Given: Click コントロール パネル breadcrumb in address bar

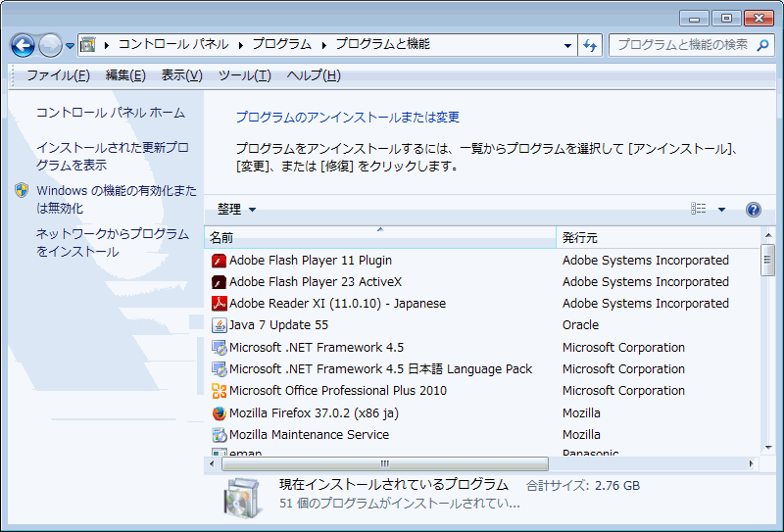Looking at the screenshot, I should coord(173,44).
